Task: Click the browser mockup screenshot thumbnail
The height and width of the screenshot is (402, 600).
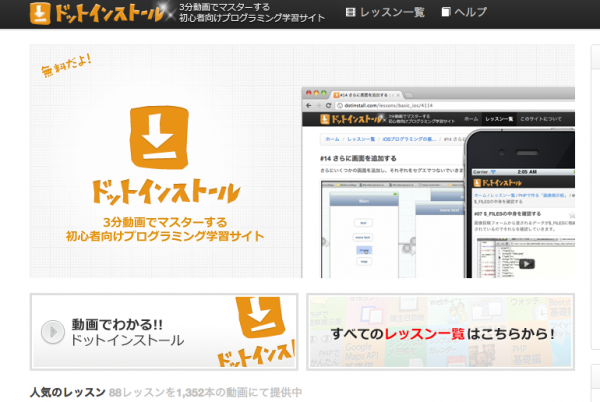Action: 385,182
